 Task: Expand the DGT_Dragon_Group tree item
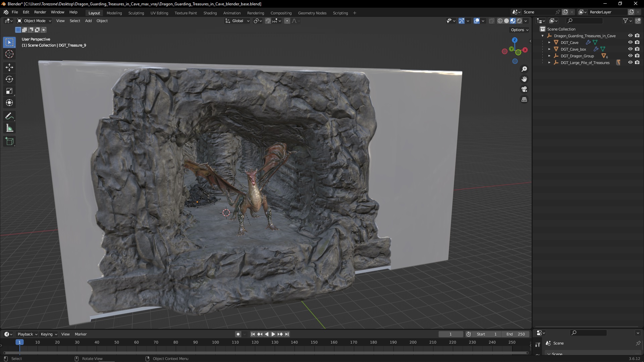(x=549, y=56)
